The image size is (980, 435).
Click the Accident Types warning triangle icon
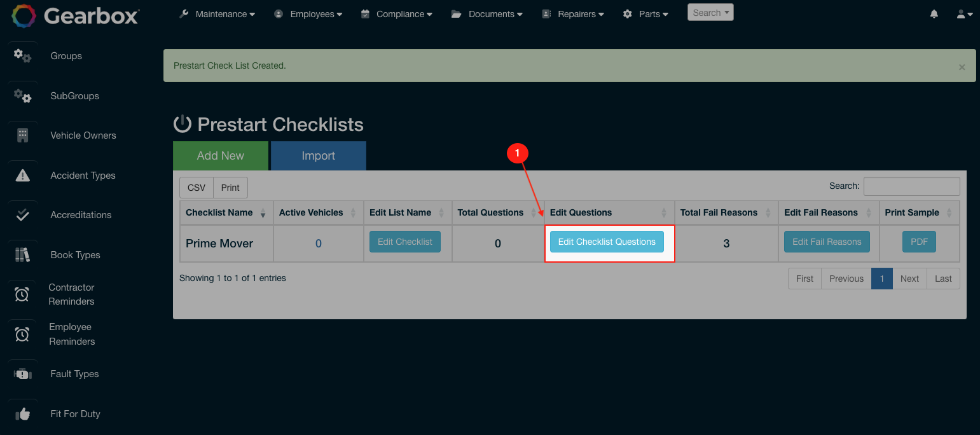22,176
